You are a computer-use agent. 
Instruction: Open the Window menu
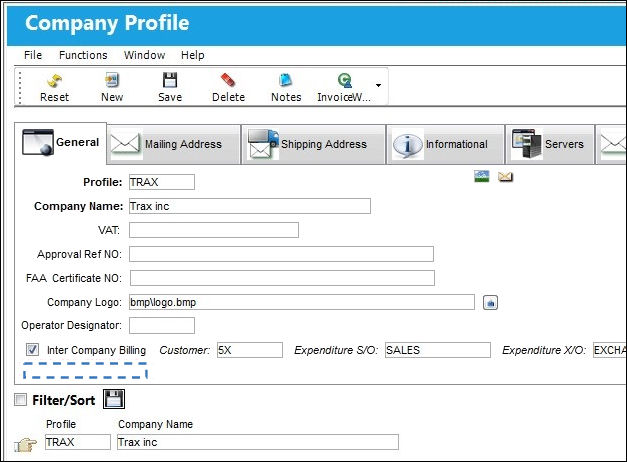[x=144, y=55]
